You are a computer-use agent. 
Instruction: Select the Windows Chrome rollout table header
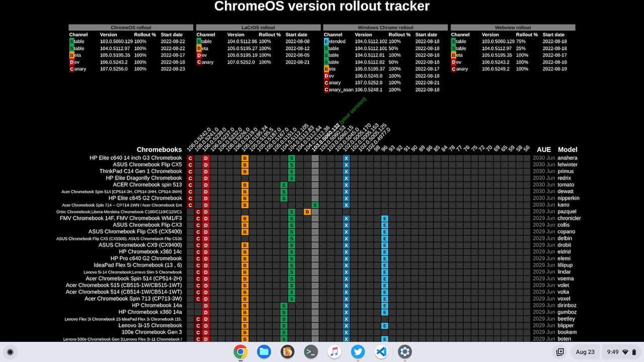tap(385, 28)
